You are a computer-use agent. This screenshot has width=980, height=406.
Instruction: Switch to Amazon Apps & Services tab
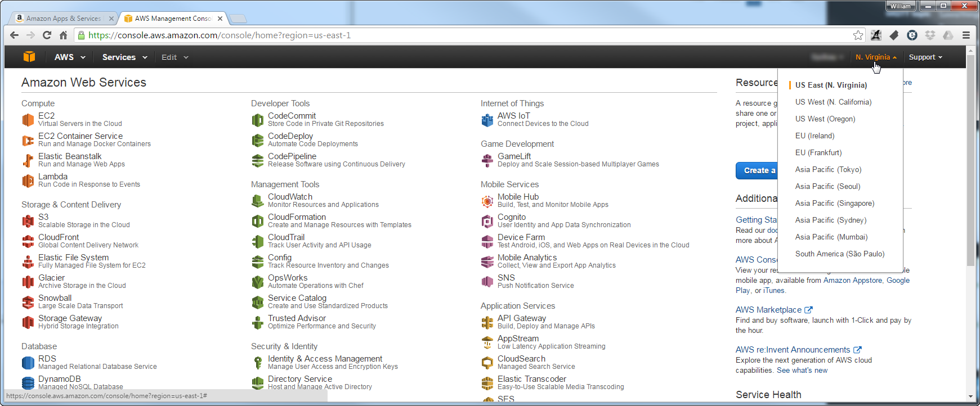64,19
